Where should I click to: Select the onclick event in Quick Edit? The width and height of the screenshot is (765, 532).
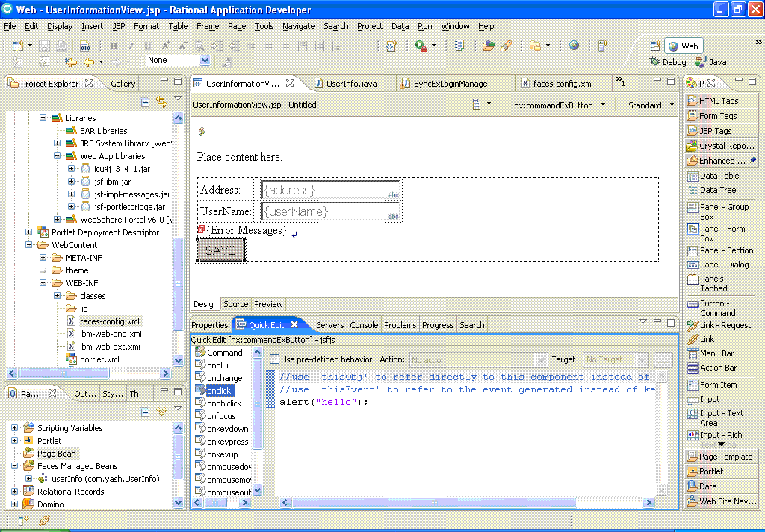[x=219, y=391]
